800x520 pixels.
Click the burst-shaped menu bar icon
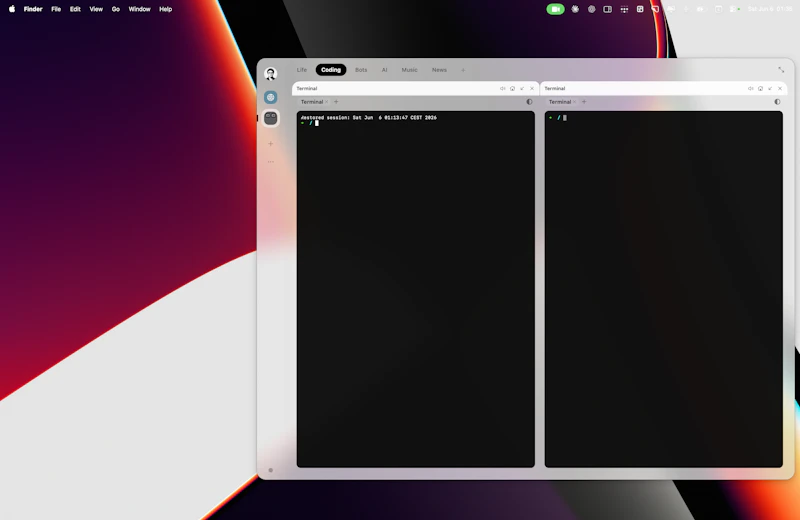click(x=575, y=9)
